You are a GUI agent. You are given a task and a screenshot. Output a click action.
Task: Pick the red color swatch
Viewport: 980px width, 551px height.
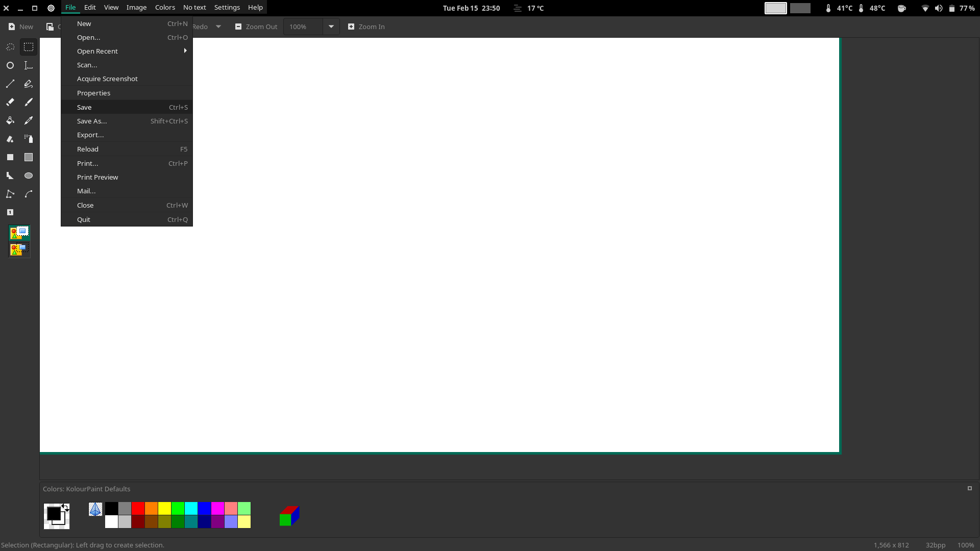(138, 508)
